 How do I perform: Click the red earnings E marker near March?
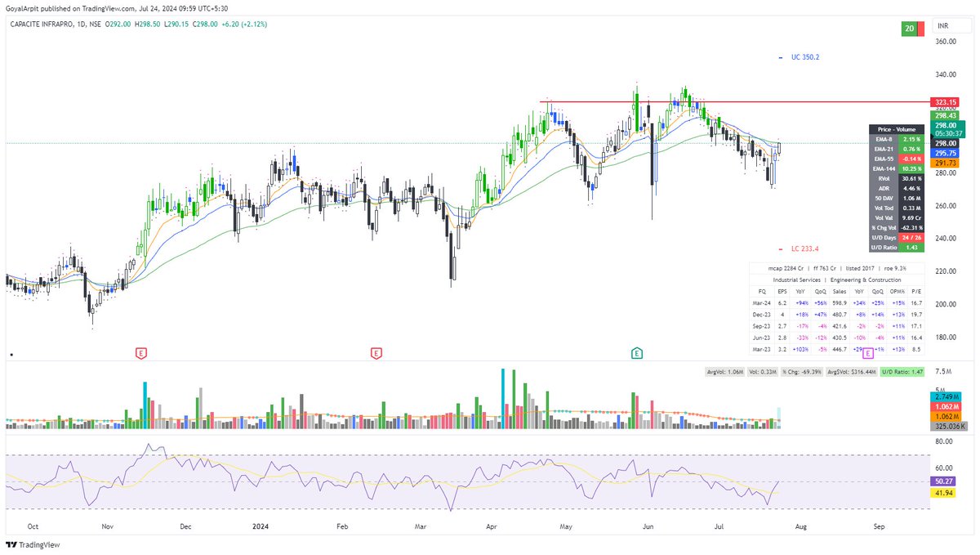[x=376, y=354]
